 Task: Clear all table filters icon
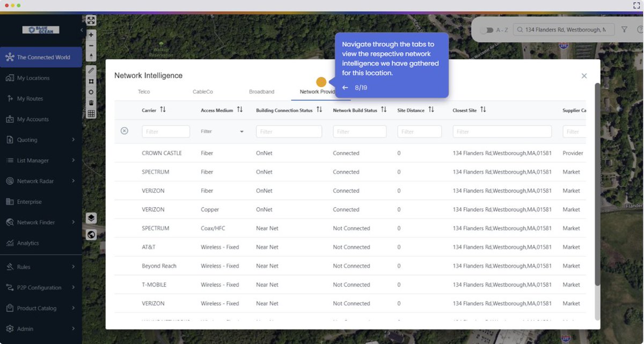(x=125, y=131)
